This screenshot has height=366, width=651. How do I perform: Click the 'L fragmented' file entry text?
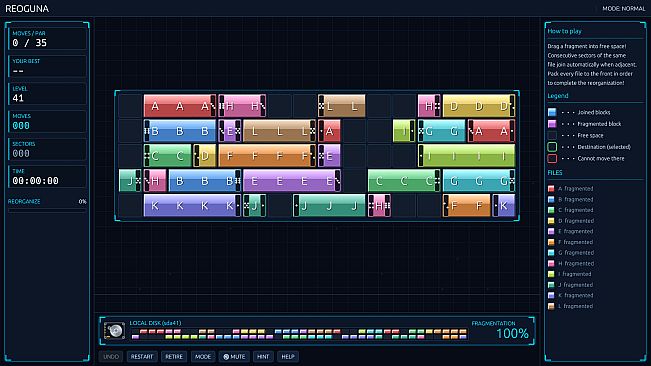(575, 306)
